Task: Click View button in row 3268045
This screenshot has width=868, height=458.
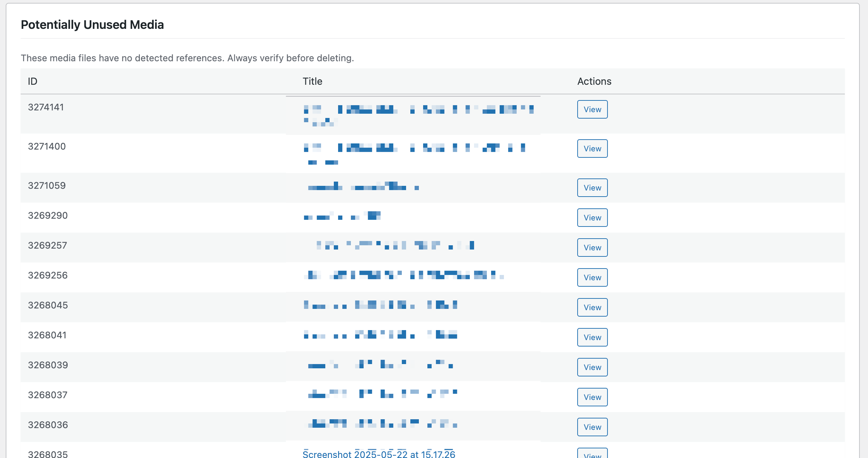Action: [x=592, y=307]
